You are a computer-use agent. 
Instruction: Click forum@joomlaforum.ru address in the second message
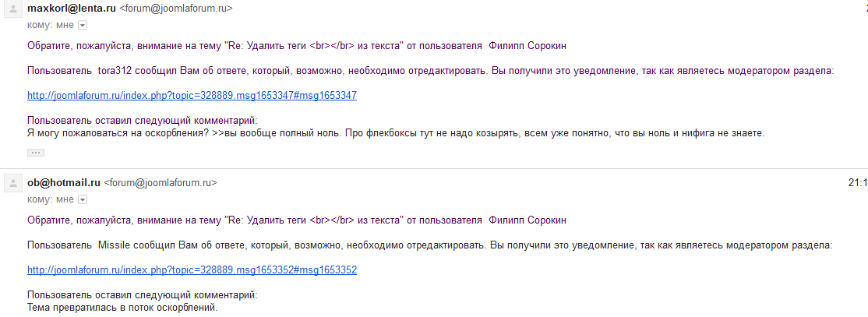[161, 183]
